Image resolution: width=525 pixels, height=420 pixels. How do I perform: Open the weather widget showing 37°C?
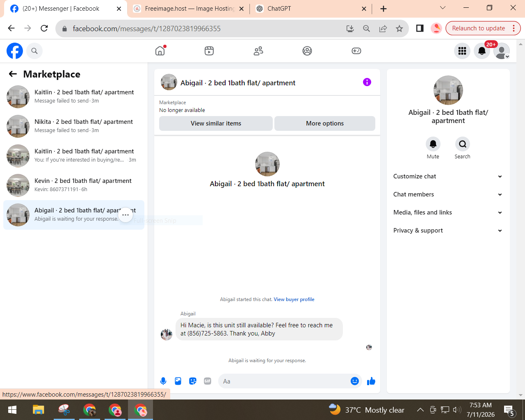(x=366, y=410)
